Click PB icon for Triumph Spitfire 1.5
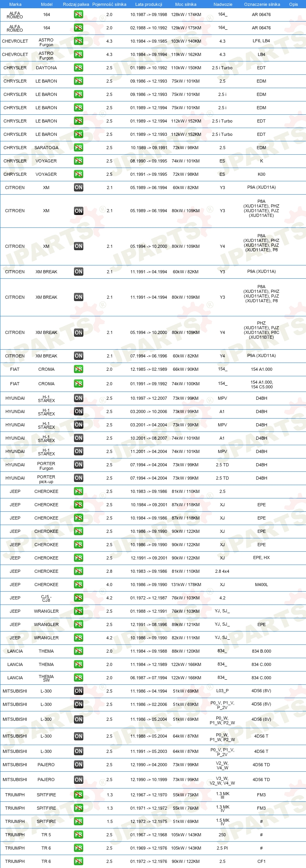The height and width of the screenshot is (868, 306). click(78, 821)
